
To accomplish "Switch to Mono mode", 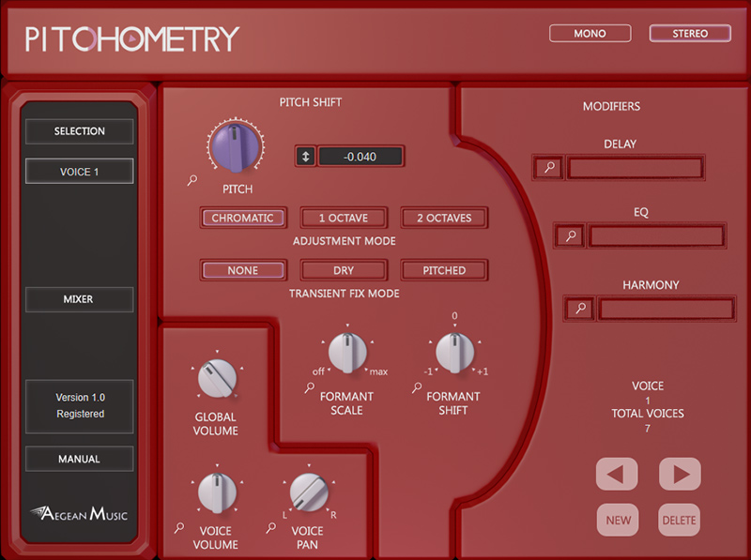I will point(590,34).
